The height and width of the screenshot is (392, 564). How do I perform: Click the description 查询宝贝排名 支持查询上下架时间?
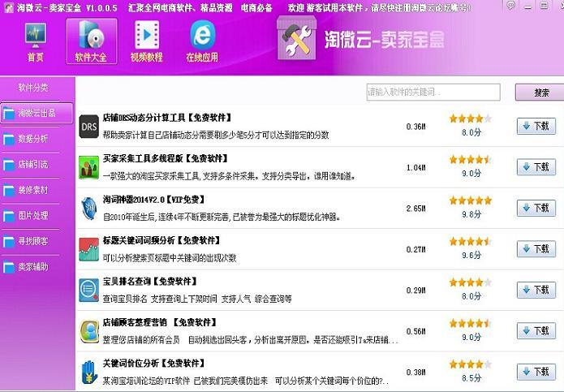197,299
